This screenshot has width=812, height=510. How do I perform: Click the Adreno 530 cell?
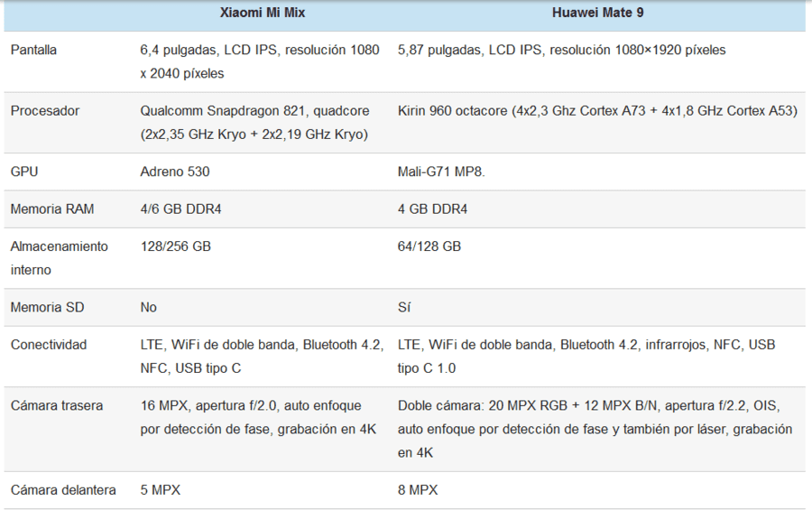coord(175,172)
